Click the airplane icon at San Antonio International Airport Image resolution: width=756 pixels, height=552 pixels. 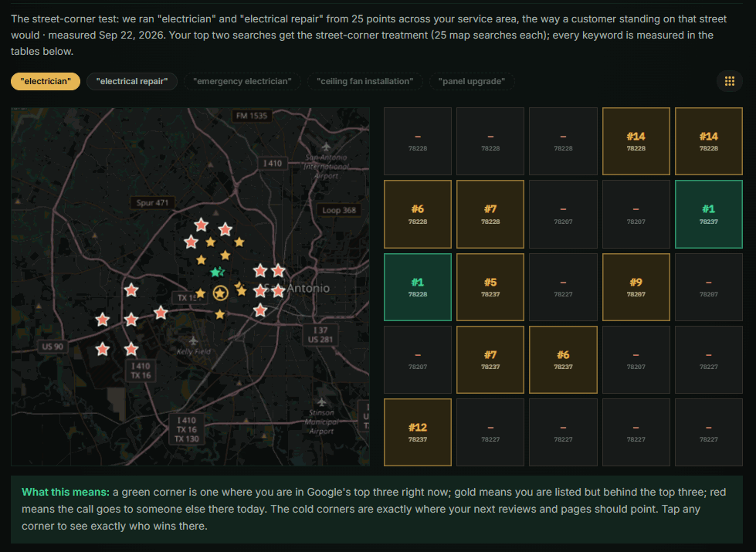326,146
